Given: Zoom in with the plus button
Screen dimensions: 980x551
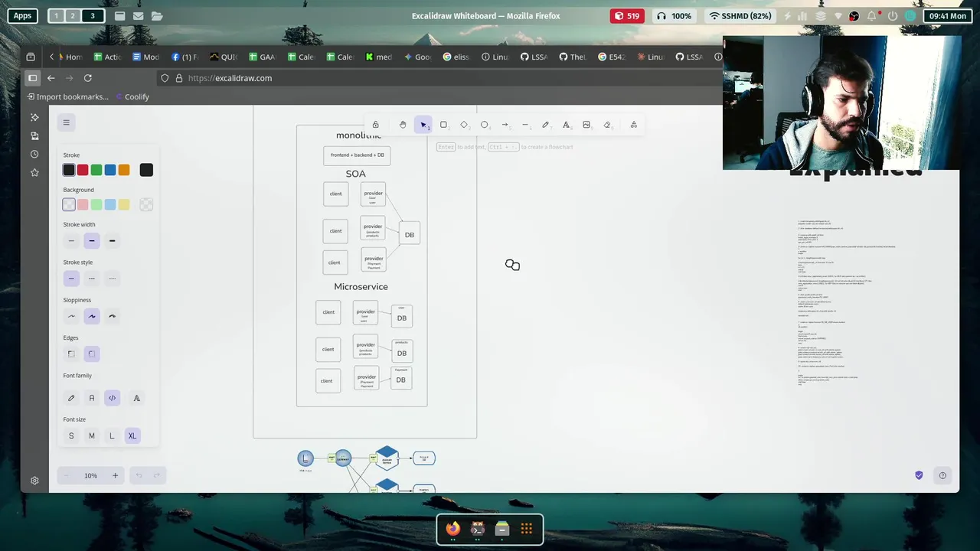Looking at the screenshot, I should pyautogui.click(x=115, y=476).
